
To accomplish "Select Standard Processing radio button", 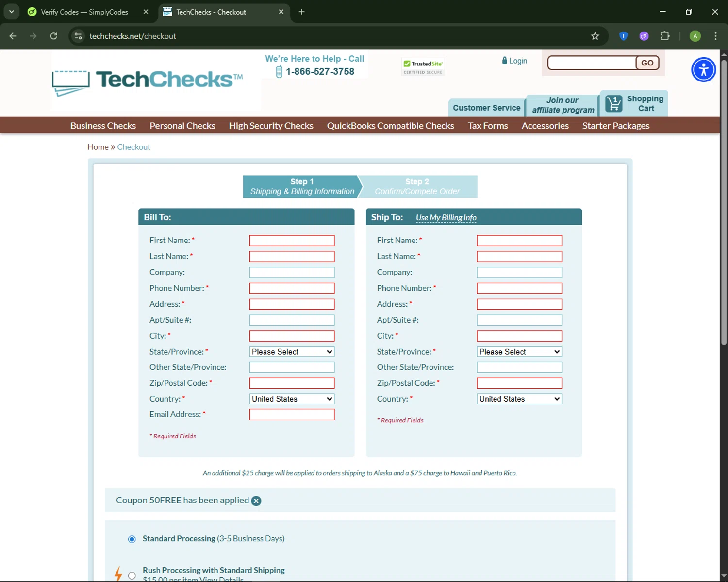I will (x=132, y=539).
